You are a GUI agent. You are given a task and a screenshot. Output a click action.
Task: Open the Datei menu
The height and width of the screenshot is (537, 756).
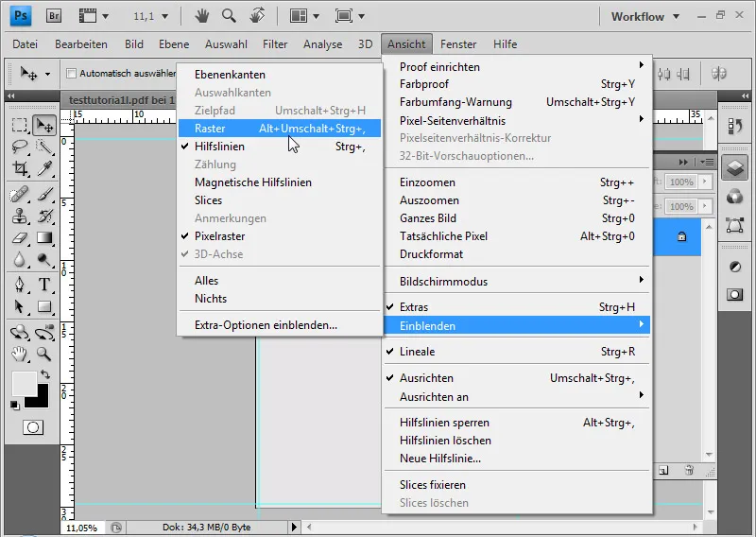[x=26, y=43]
